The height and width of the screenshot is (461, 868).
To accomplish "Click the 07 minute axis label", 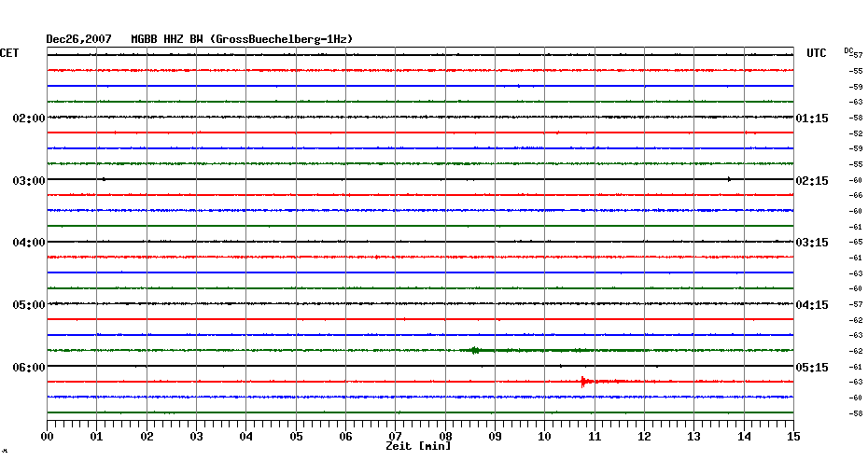I will click(395, 437).
